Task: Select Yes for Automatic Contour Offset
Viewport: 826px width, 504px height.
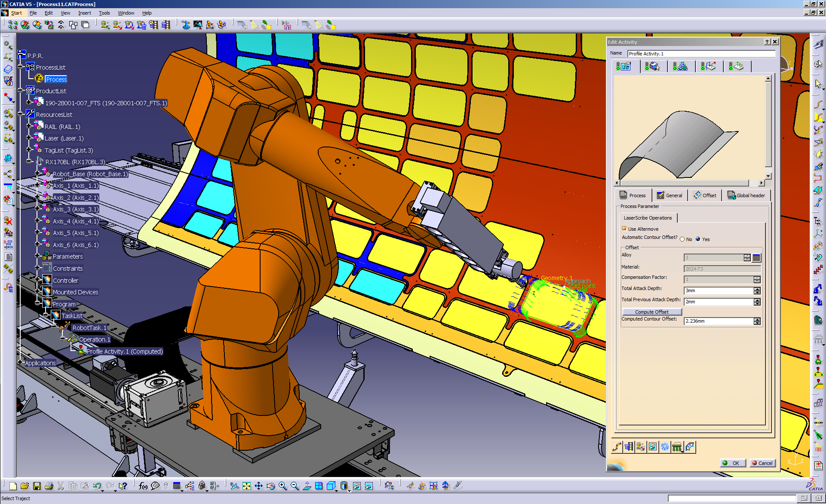Action: 698,239
